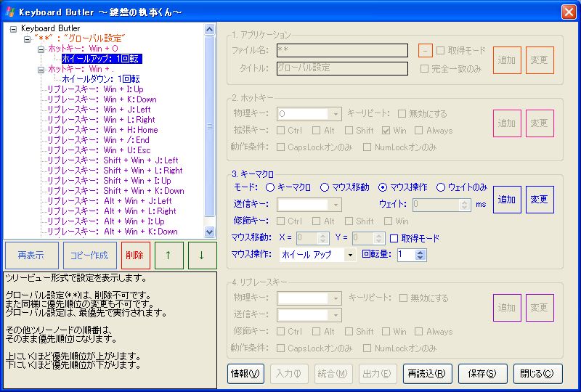Open the 送信キー dropdown in キーマクロ
The image size is (581, 392).
pos(336,205)
